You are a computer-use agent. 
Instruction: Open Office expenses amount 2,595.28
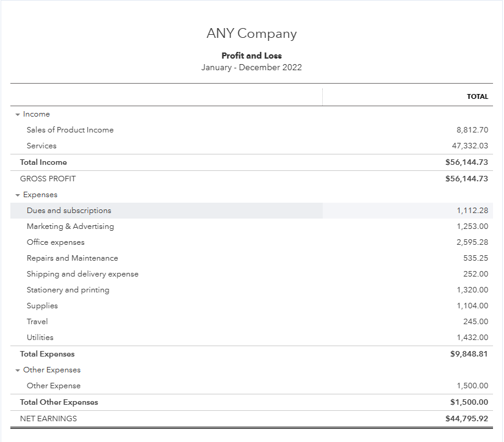point(472,242)
